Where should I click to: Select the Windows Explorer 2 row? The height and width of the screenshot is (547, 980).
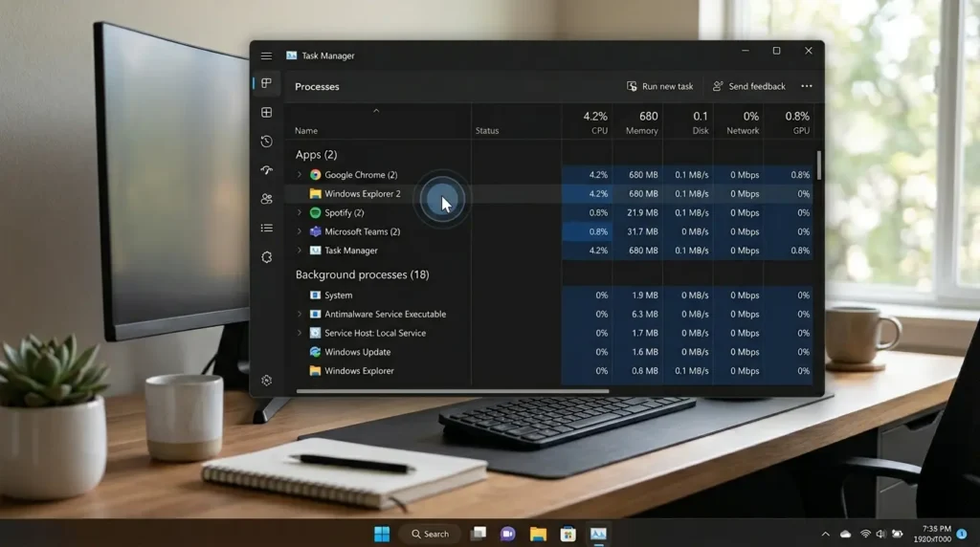tap(548, 193)
